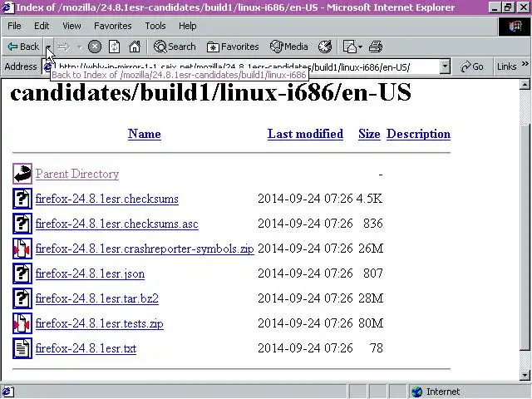This screenshot has width=532, height=399.
Task: Open firefox-24.8.1esr.txt link
Action: coord(86,348)
